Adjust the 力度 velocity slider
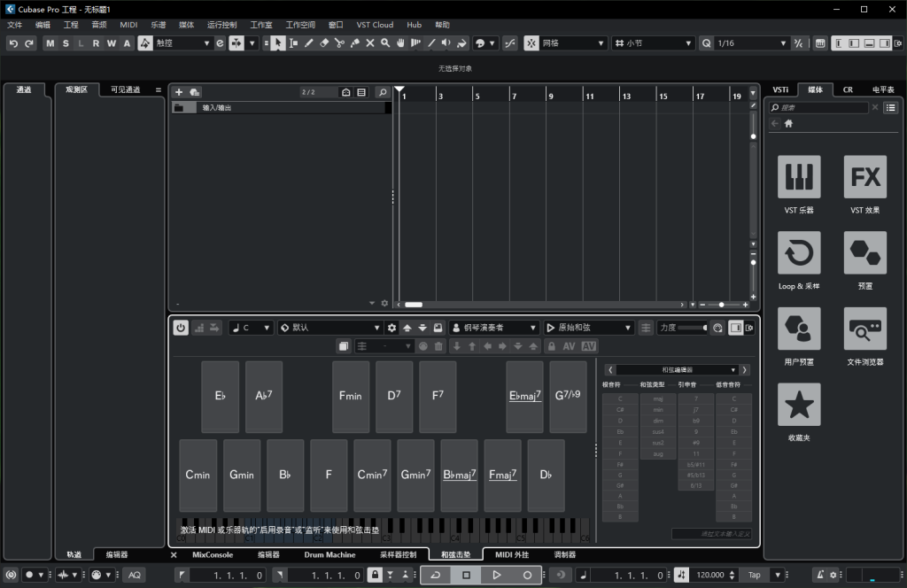This screenshot has width=907, height=588. pyautogui.click(x=693, y=328)
